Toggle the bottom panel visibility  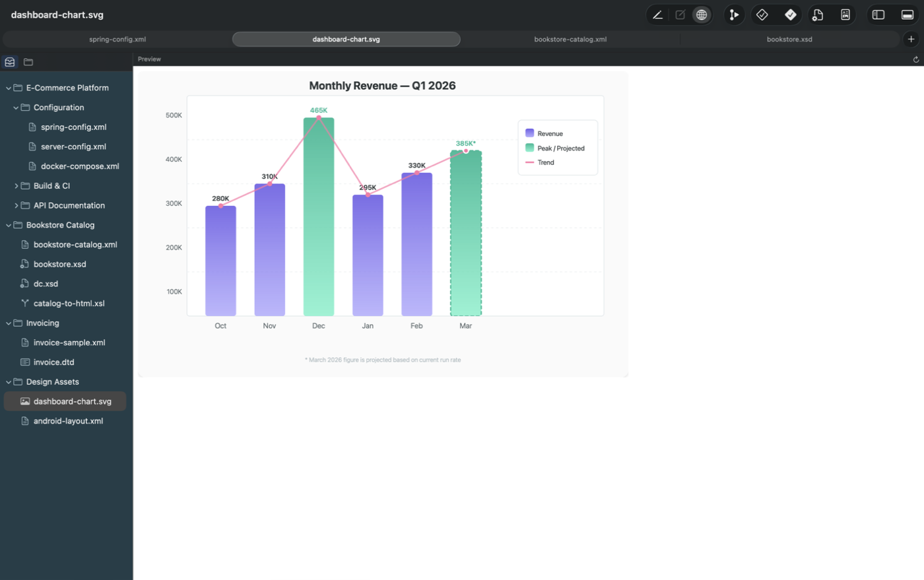(907, 15)
